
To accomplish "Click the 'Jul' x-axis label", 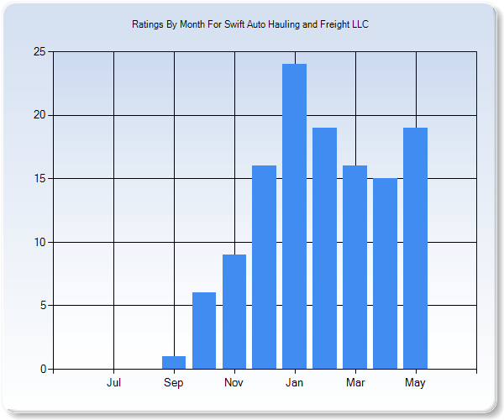I will pos(113,382).
